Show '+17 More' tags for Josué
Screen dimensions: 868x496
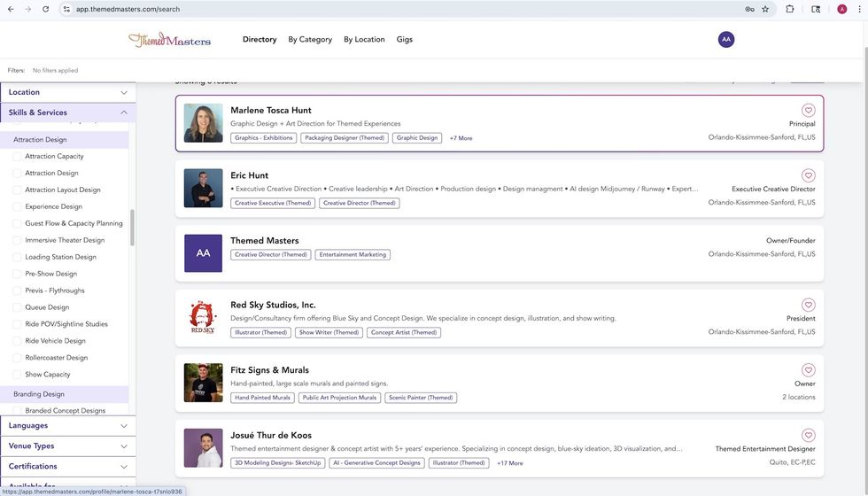coord(510,463)
